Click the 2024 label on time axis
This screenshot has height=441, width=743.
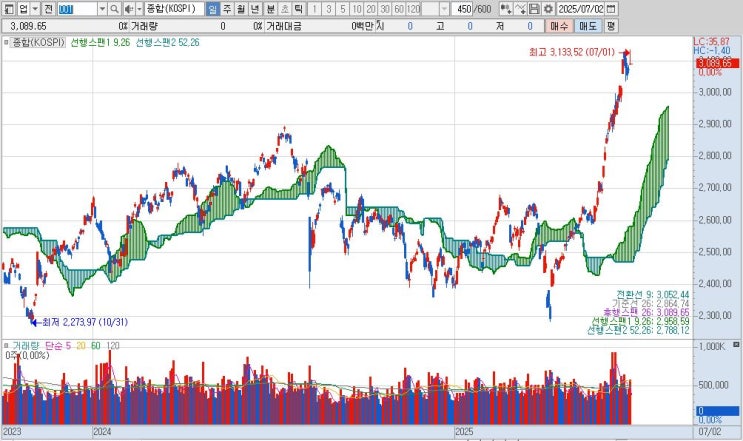pyautogui.click(x=102, y=432)
